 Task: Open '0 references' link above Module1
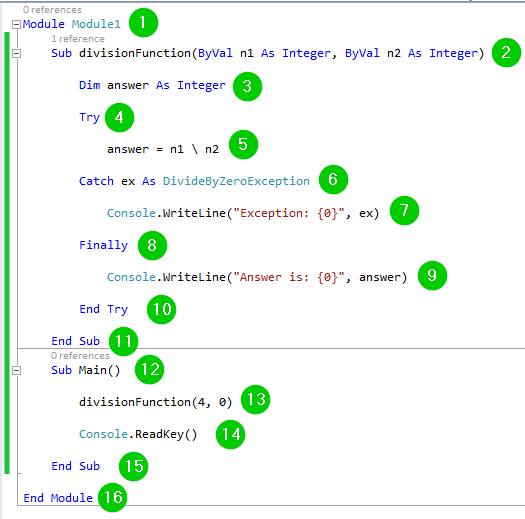(52, 10)
